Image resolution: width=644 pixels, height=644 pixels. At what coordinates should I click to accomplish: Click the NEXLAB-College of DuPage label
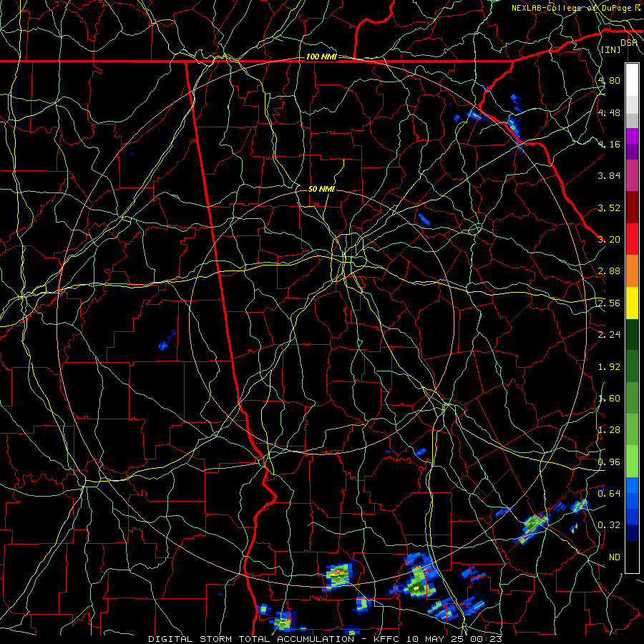[x=575, y=8]
